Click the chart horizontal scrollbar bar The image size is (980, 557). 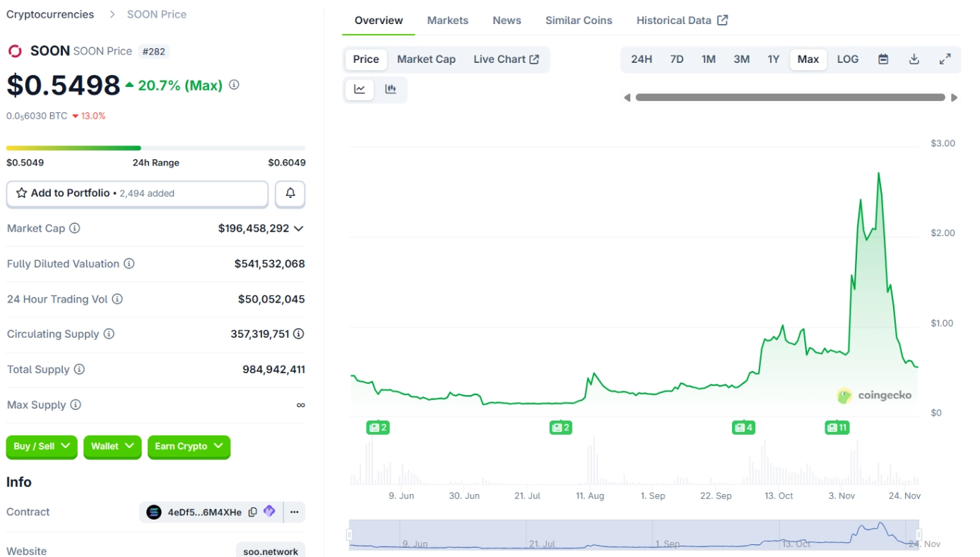pos(790,98)
